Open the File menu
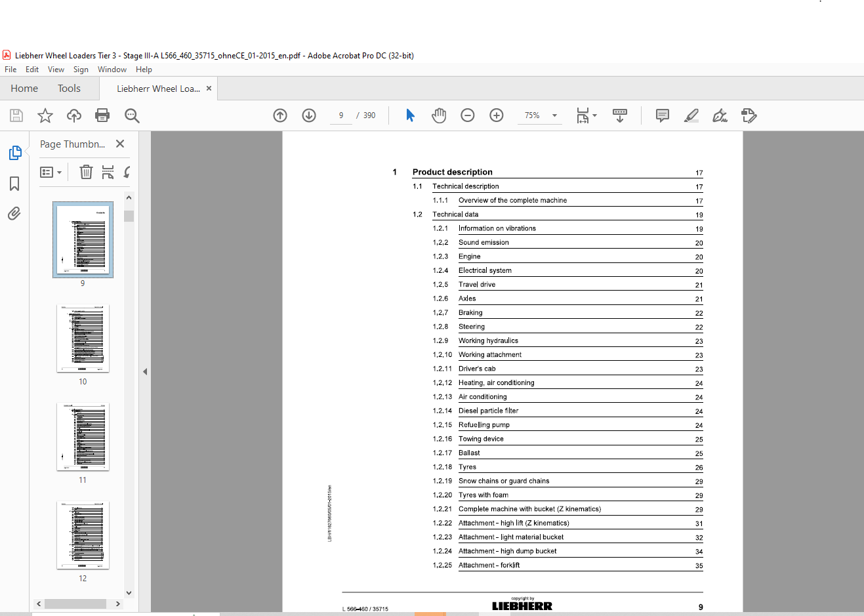 point(10,70)
